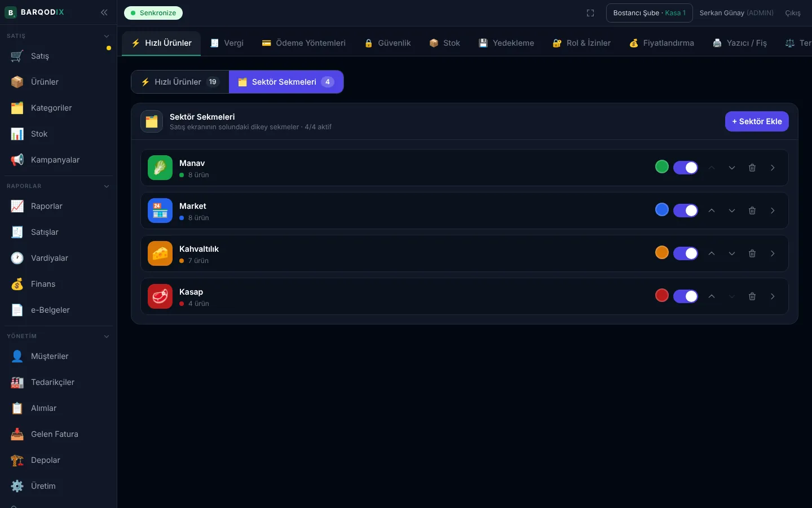Disable the Manav sector toggle
Image resolution: width=812 pixels, height=508 pixels.
(686, 168)
